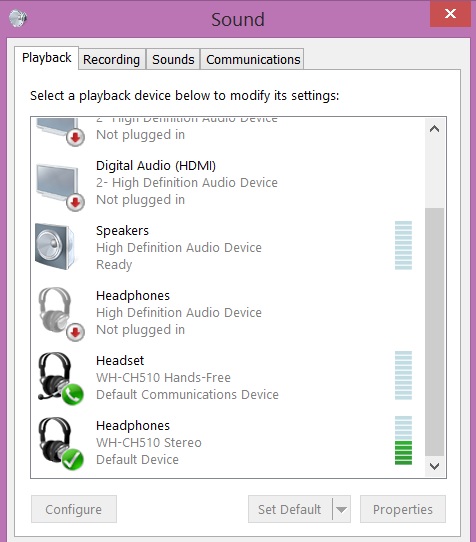Click the Headset Hands-Free level meter
Image resolution: width=476 pixels, height=542 pixels.
[403, 375]
